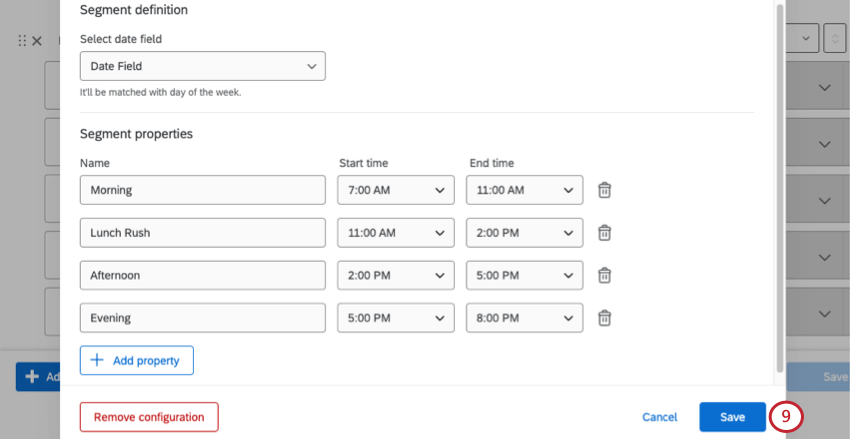Edit the Morning name field
This screenshot has width=850, height=439.
202,190
